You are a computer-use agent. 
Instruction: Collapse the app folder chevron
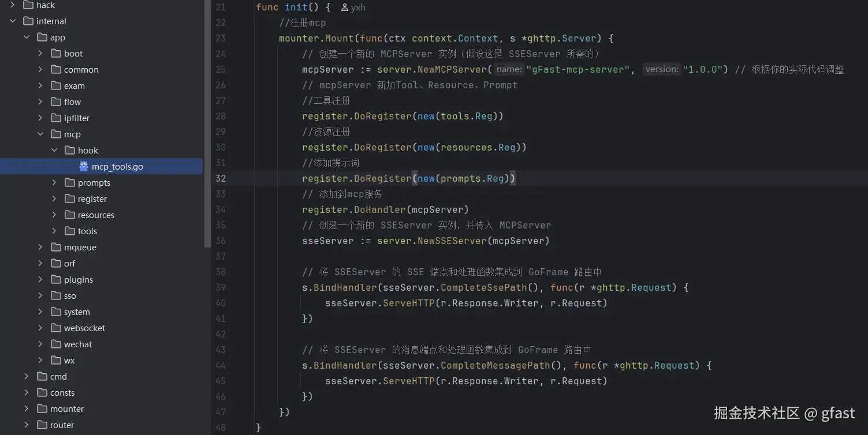click(27, 37)
